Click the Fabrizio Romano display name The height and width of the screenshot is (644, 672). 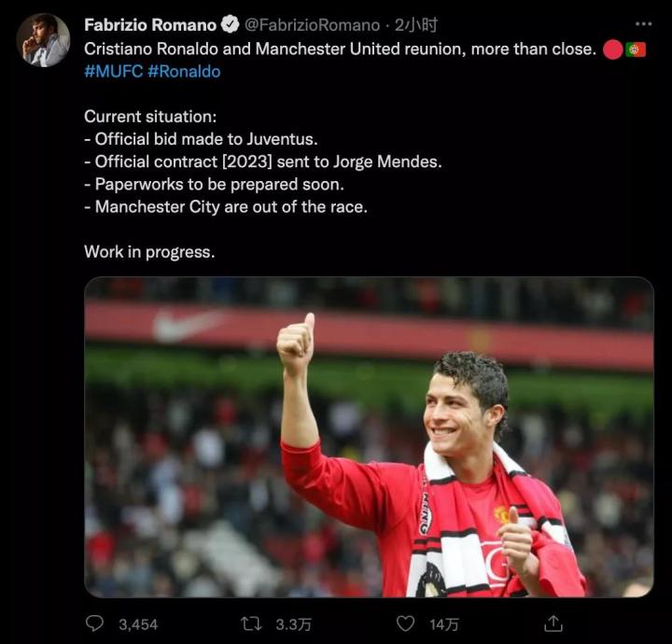point(149,25)
